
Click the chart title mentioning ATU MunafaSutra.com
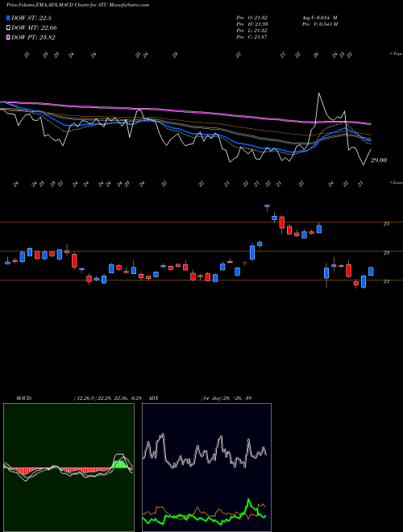pos(77,5)
